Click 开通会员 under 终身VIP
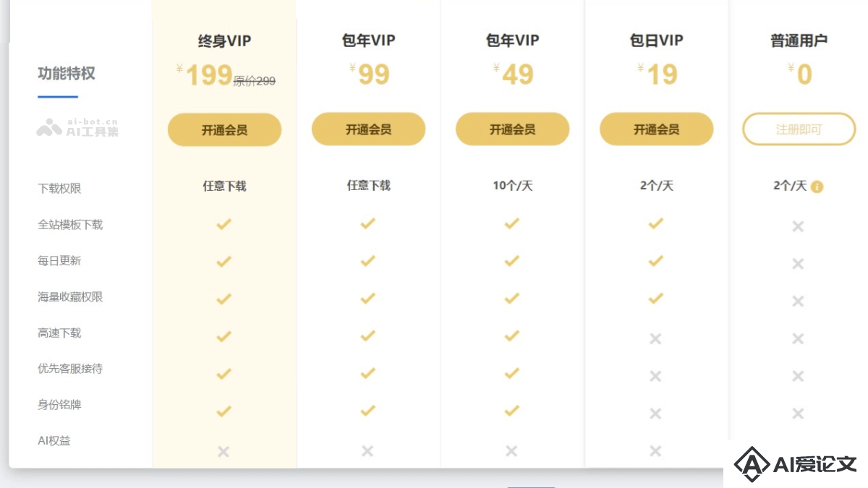868x488 pixels. coord(224,130)
